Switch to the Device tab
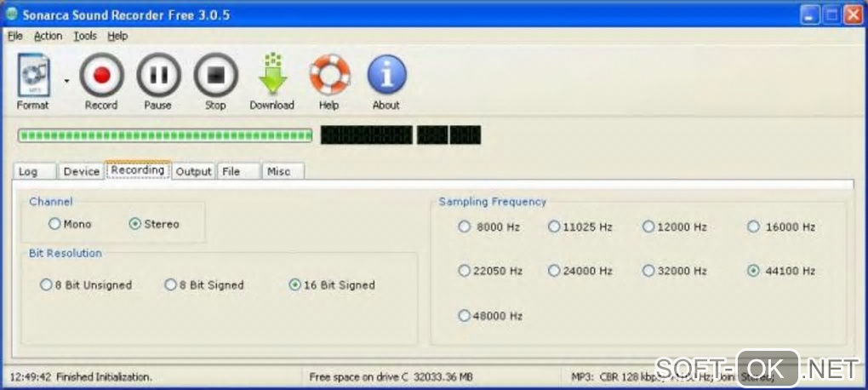This screenshot has height=390, width=868. 81,172
